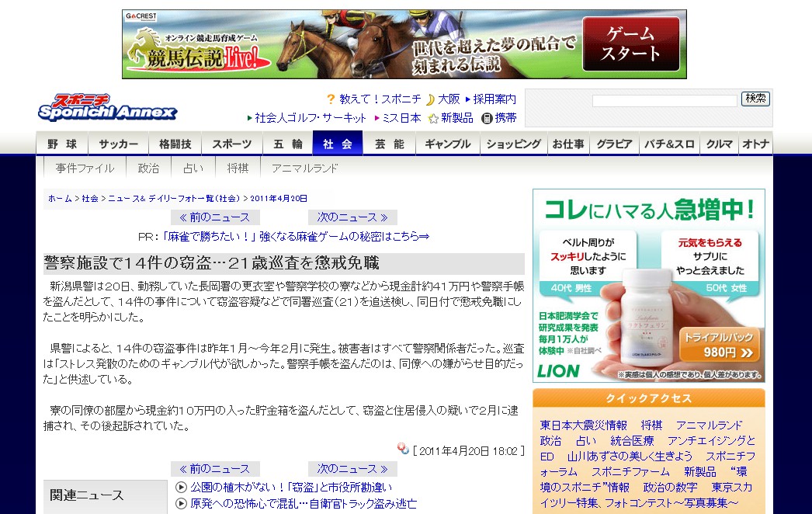Click the ホーム breadcrumb link
Screen dimensions: 812x514
pos(60,199)
